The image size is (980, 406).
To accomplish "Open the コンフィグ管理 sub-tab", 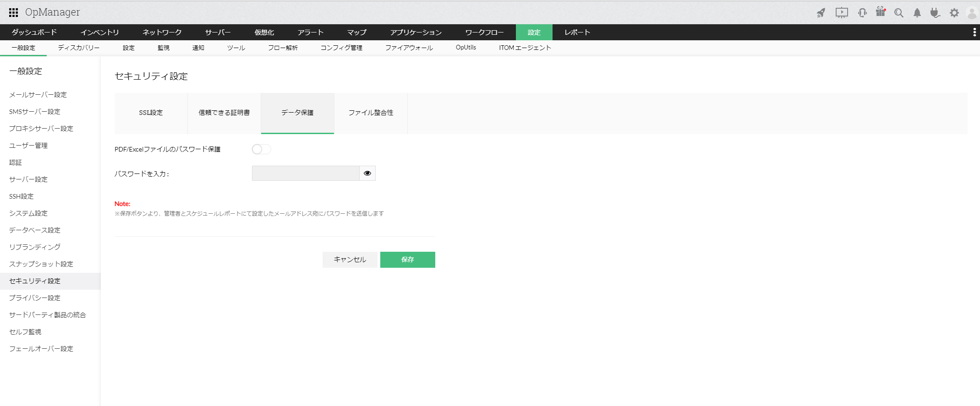I will click(x=342, y=48).
